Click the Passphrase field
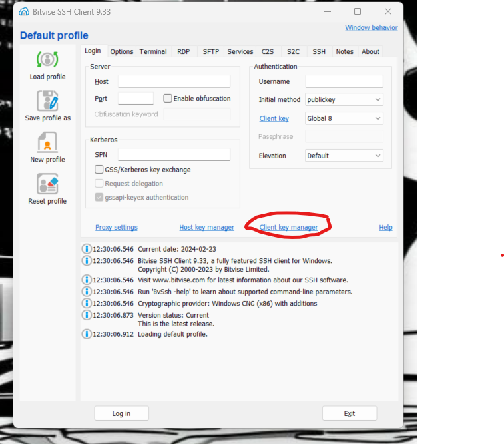Screen dimensions: 504x444 pos(344,136)
